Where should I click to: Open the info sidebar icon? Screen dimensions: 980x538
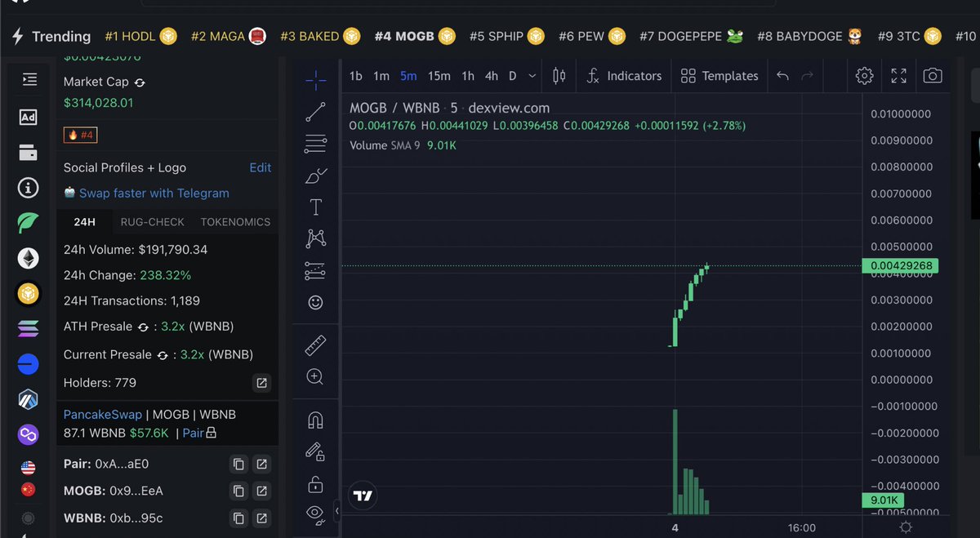(x=28, y=189)
